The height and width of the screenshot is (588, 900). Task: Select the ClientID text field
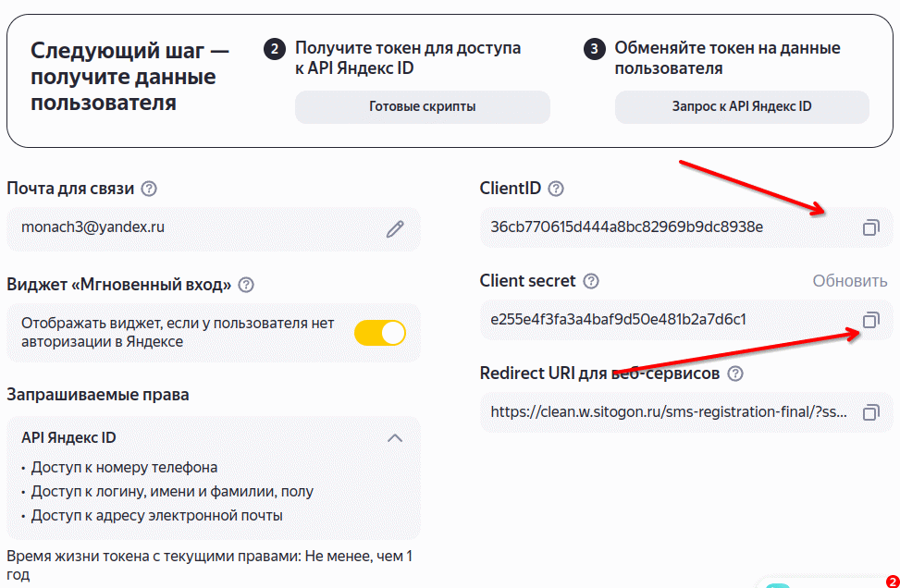point(686,227)
